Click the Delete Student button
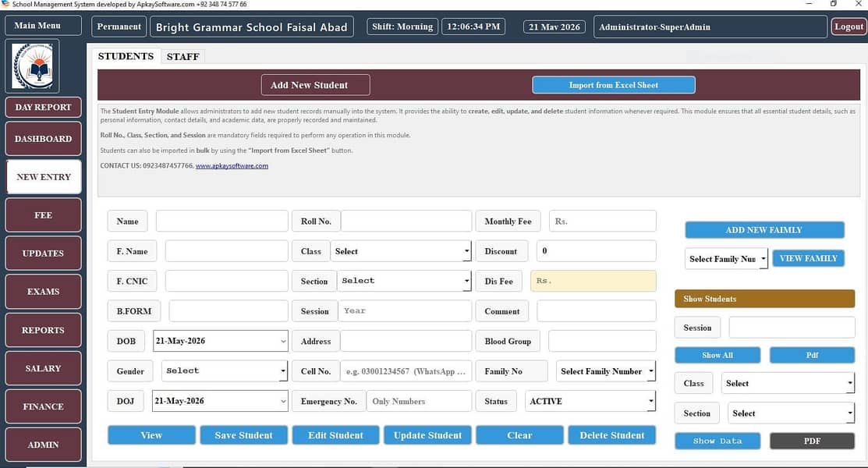Viewport: 868px width, 468px height. coord(611,435)
